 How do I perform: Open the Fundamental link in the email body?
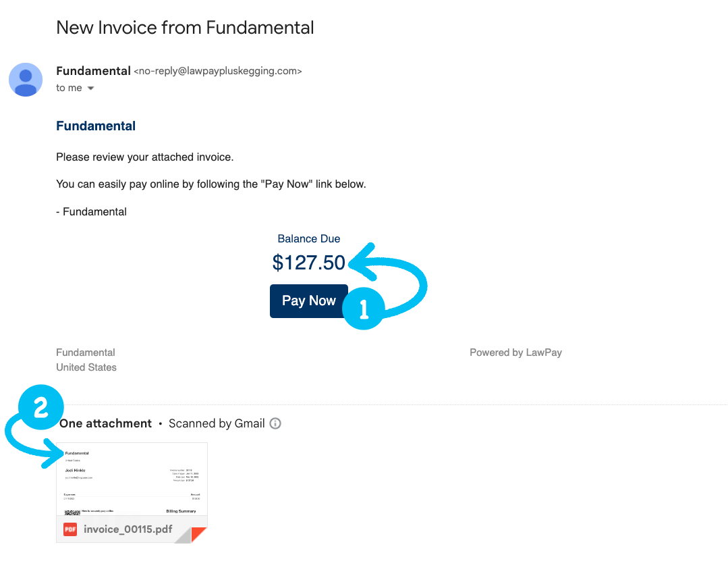[x=95, y=126]
